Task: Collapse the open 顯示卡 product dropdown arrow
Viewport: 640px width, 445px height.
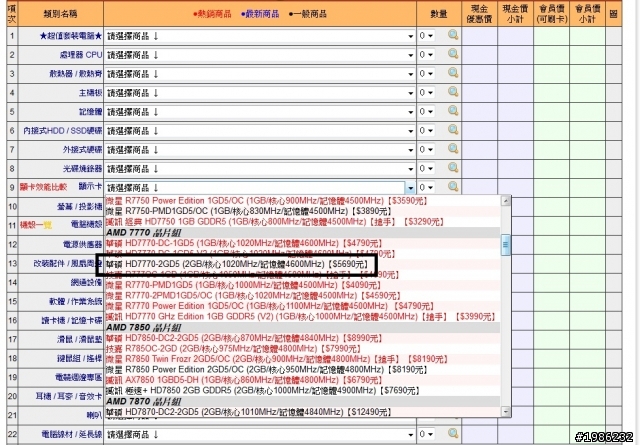Action: tap(410, 188)
